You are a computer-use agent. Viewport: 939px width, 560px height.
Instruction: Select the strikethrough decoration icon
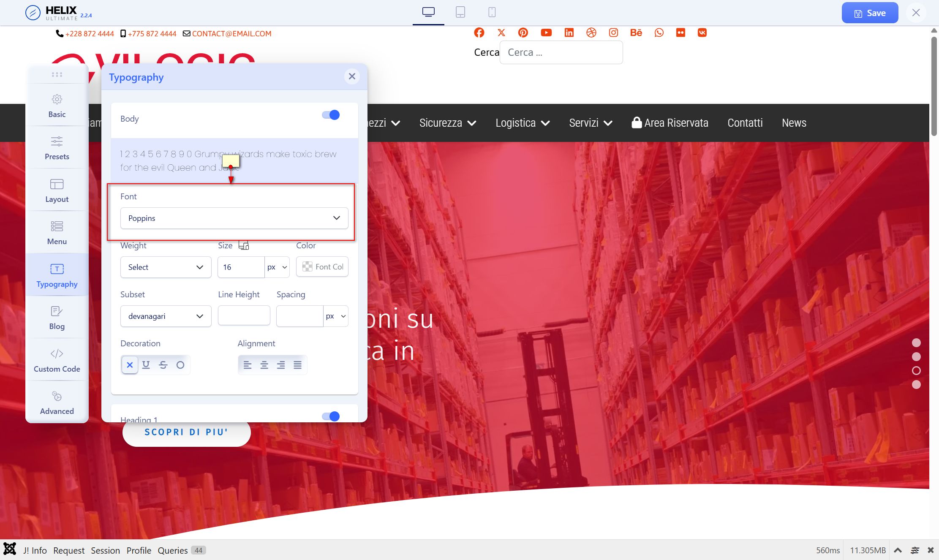(163, 365)
